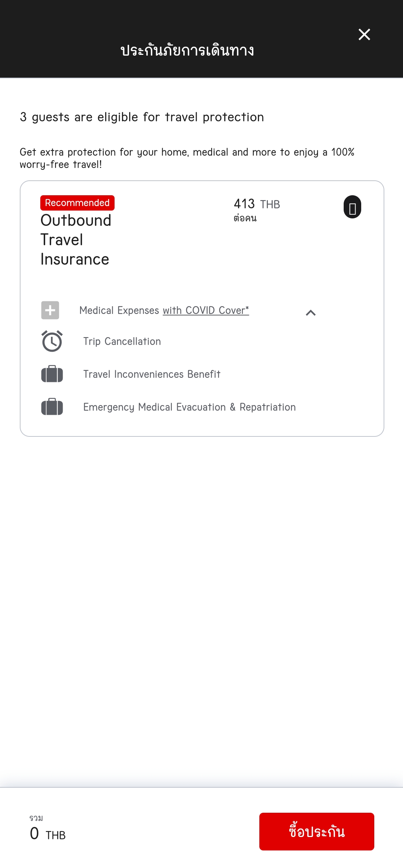The image size is (403, 868).
Task: Click the Recommended badge
Action: pos(77,203)
